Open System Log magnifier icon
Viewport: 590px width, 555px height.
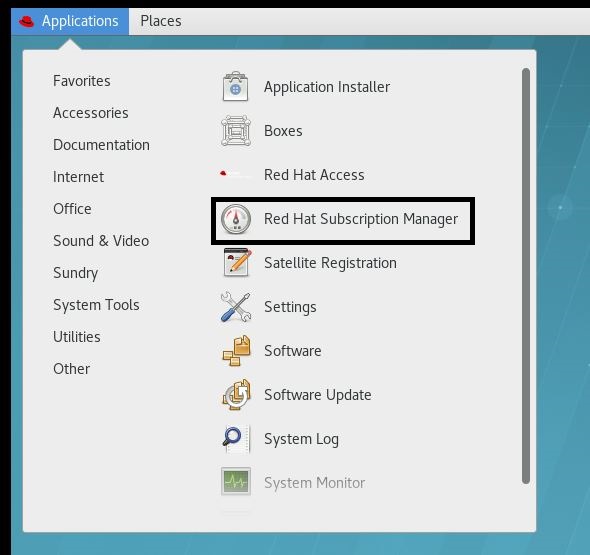coord(236,439)
